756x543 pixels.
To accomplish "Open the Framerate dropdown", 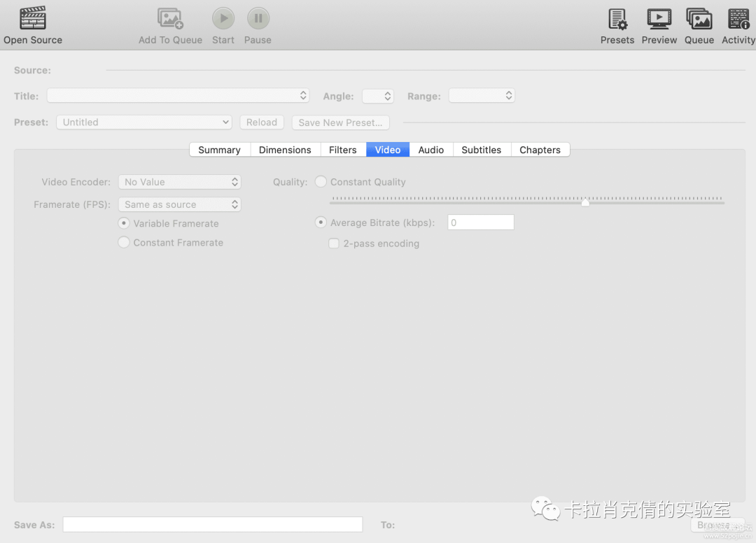I will 179,204.
